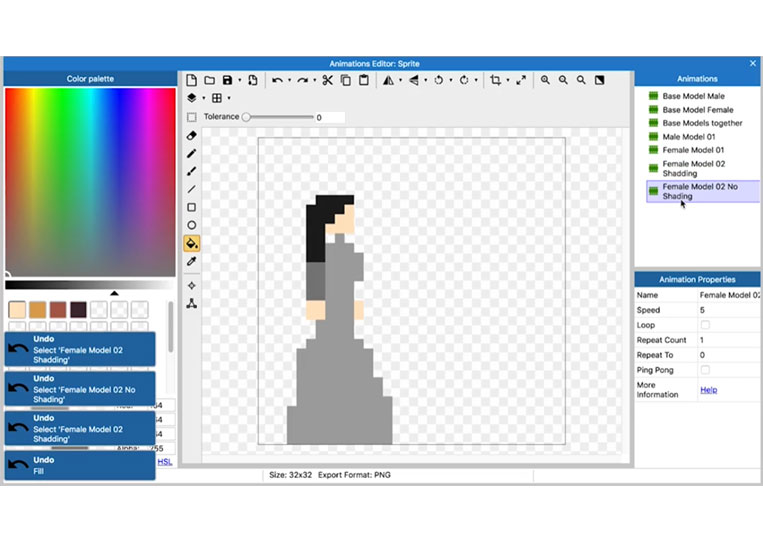Click the toolbar undo arrow

[277, 80]
